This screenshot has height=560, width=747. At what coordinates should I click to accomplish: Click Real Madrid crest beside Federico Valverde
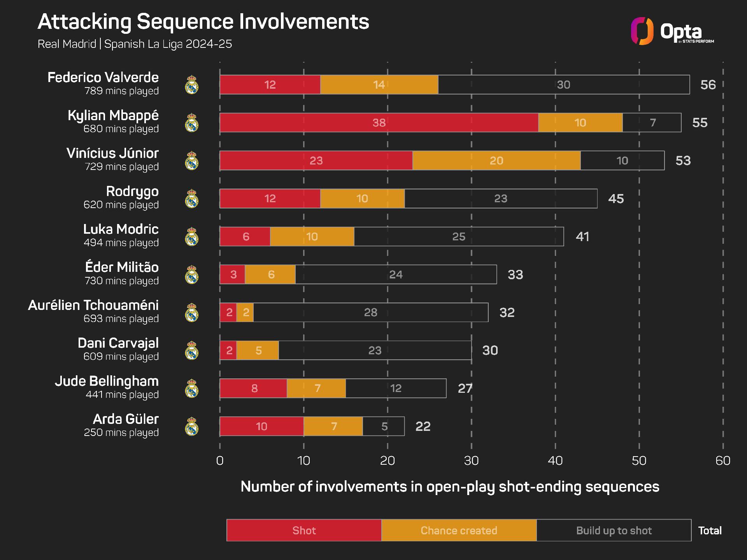click(x=192, y=85)
